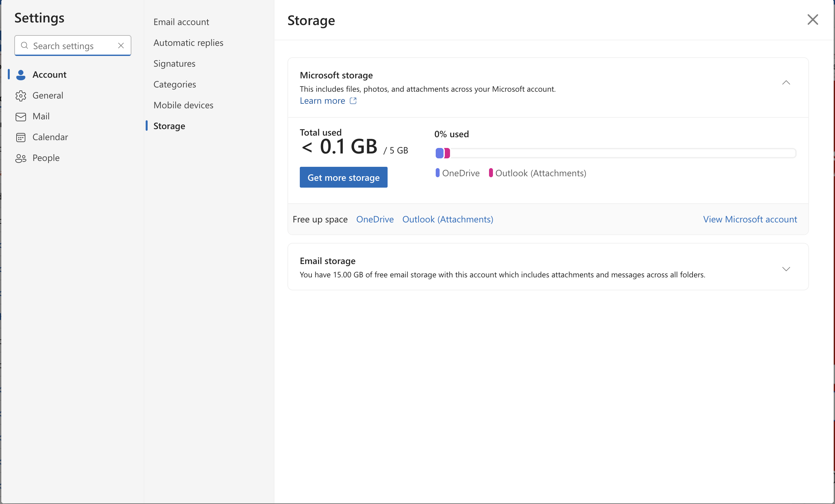Select the Signatures subsection
The image size is (835, 504).
pyautogui.click(x=174, y=63)
